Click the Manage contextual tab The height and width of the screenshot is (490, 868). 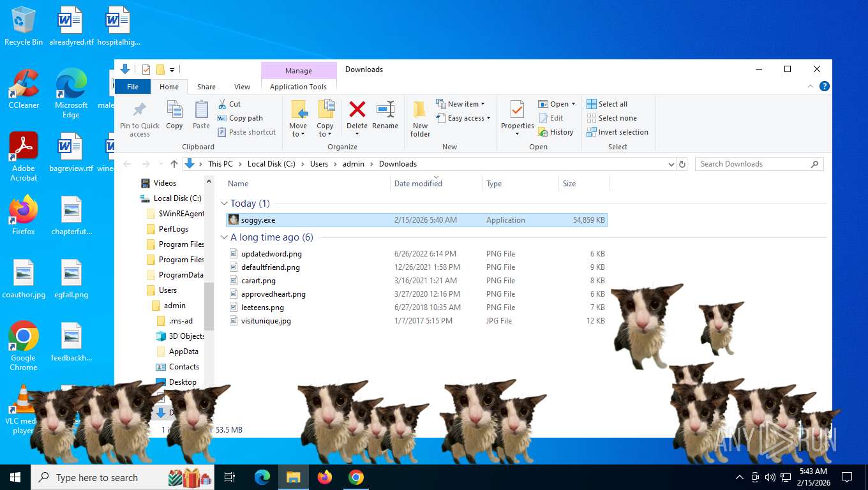pos(299,71)
